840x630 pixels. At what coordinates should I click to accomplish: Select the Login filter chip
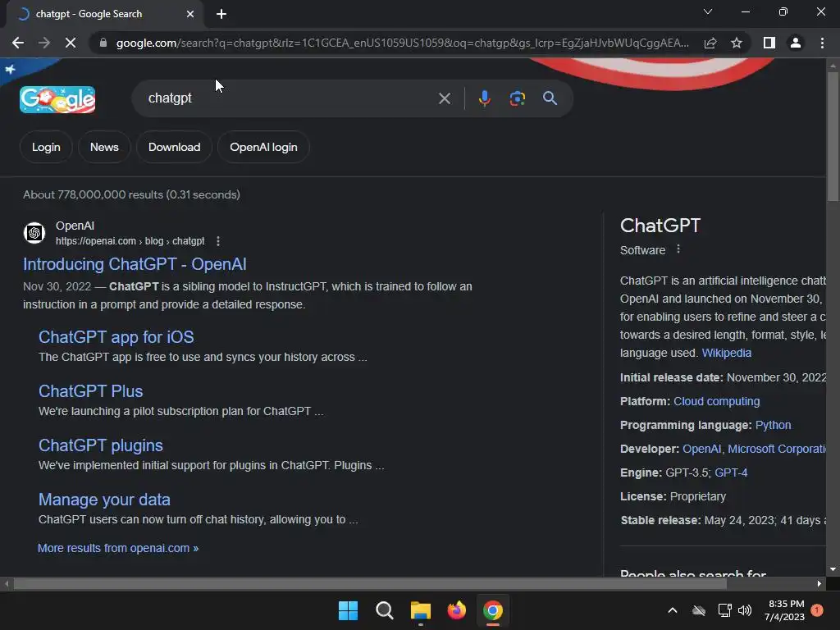pos(46,148)
